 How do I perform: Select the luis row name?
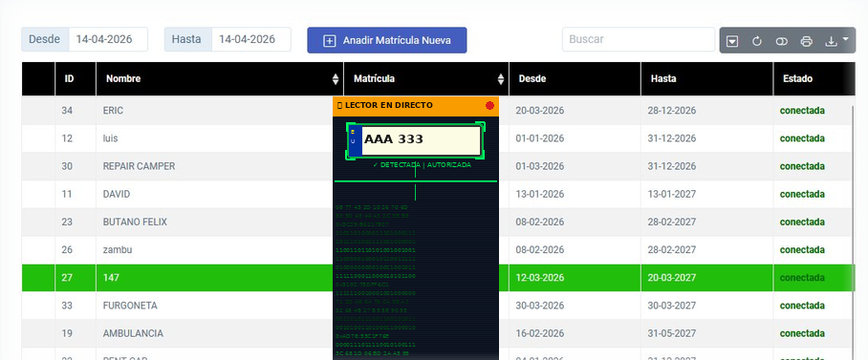[x=110, y=138]
